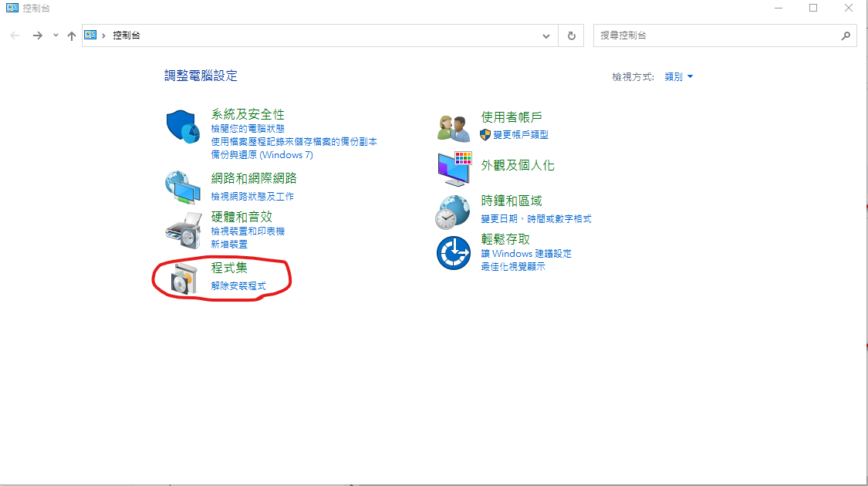
Task: Open 變更帳戶類型 link
Action: (x=520, y=134)
